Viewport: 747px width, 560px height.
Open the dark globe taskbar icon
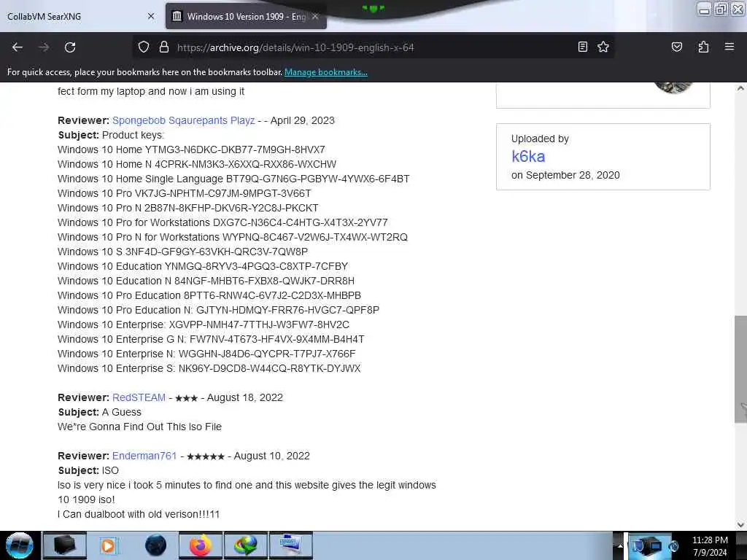156,545
